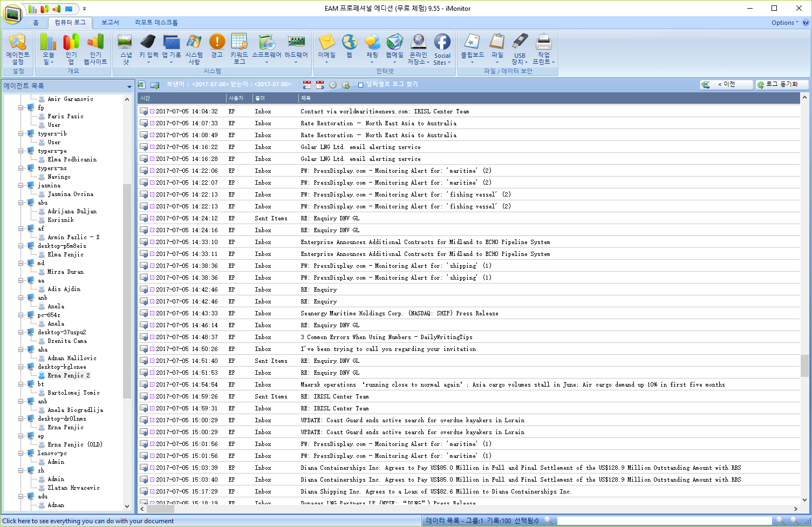
Task: Sort by the 폴더 column header
Action: click(276, 98)
